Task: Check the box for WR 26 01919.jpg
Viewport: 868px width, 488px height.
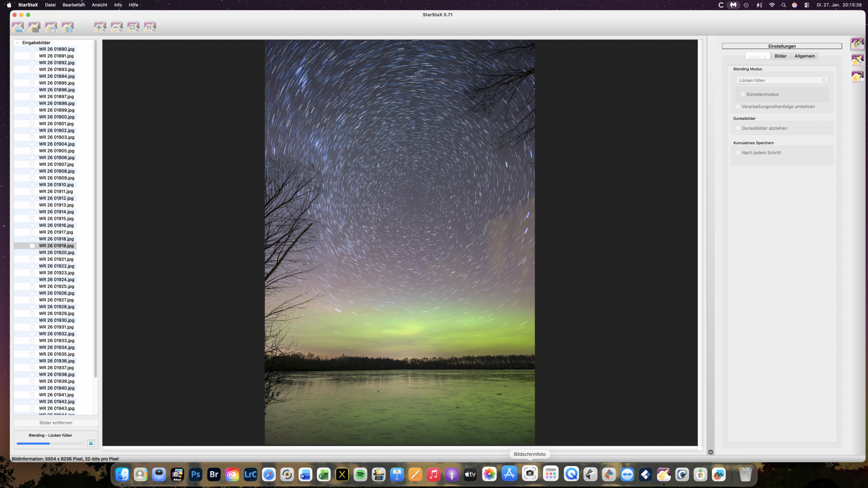Action: 32,246
